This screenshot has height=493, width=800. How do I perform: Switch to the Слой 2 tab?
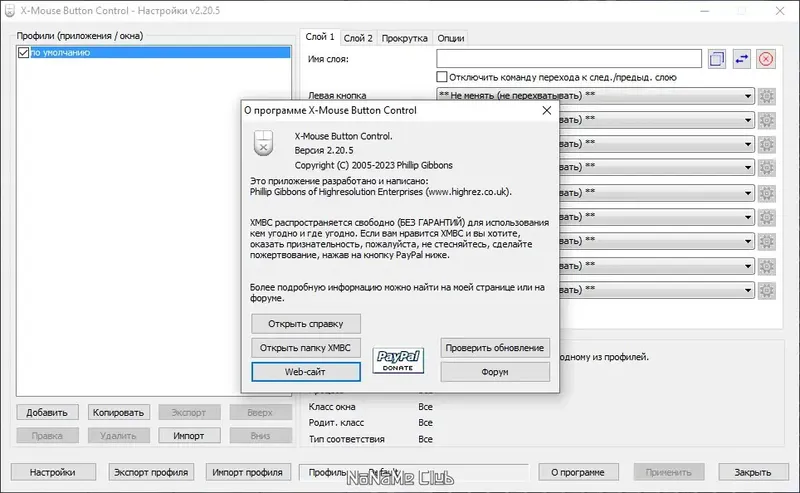358,38
